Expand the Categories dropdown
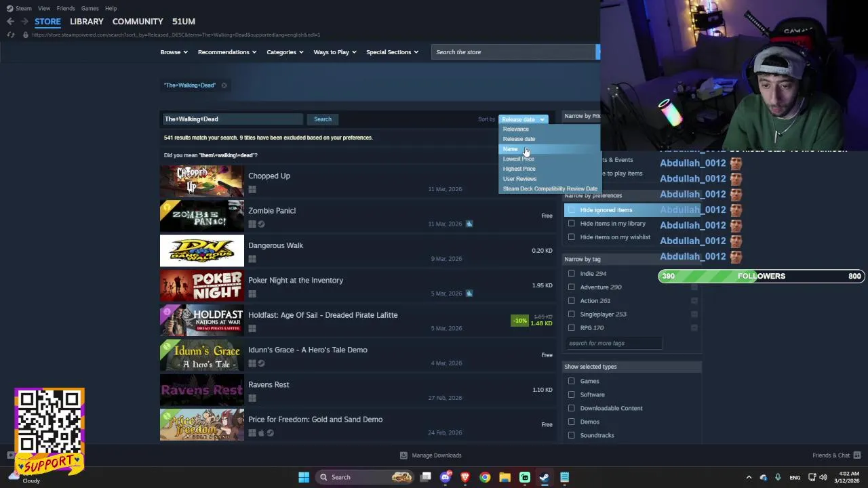This screenshot has width=868, height=488. pyautogui.click(x=285, y=52)
